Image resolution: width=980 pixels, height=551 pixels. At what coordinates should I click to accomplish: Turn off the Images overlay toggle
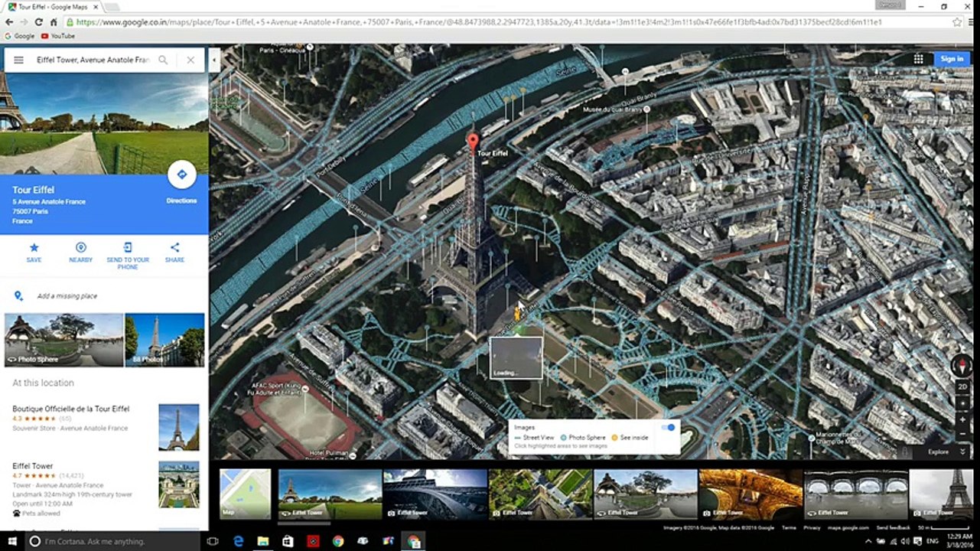tap(668, 427)
